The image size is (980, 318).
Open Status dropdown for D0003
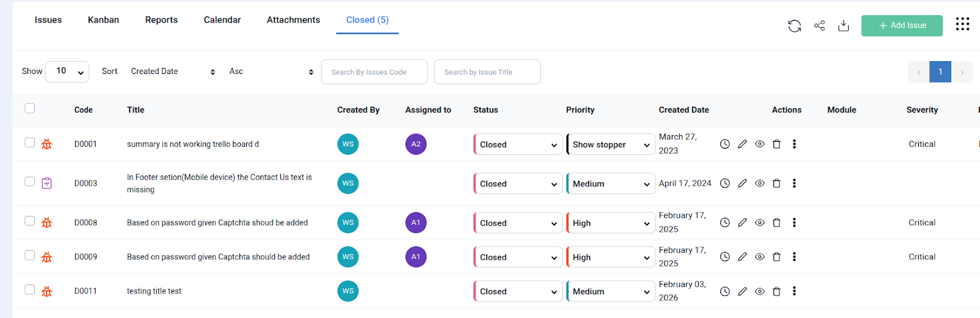[x=518, y=183]
